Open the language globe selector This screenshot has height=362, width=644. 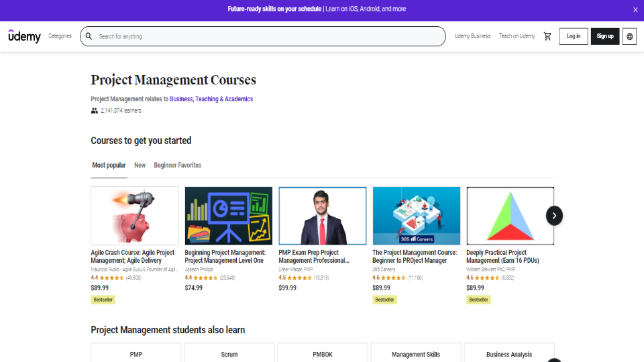tap(629, 36)
